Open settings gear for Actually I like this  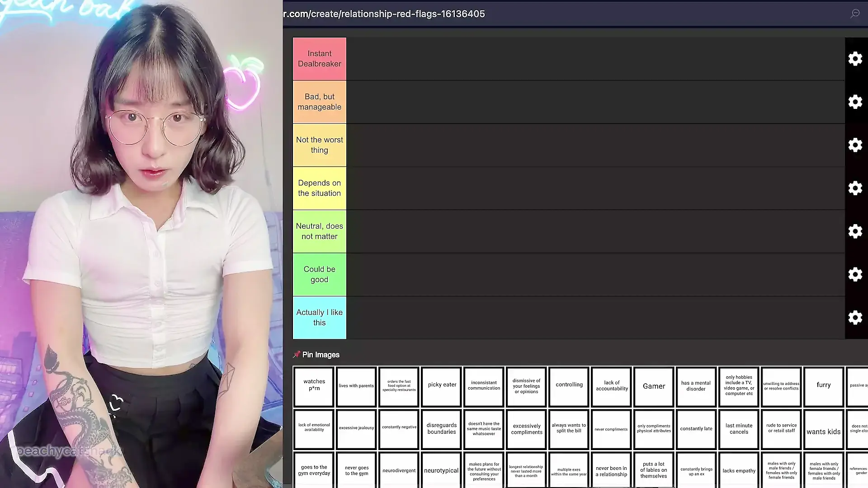tap(855, 318)
